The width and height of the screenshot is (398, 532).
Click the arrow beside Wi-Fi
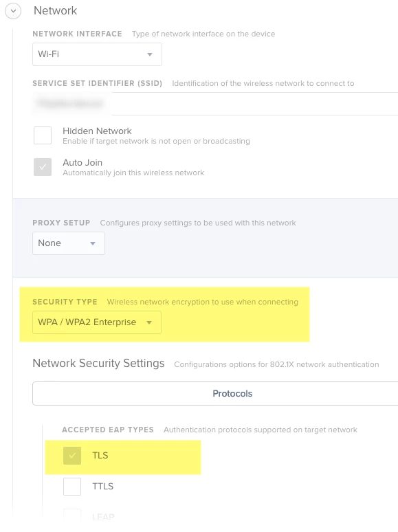pos(150,54)
